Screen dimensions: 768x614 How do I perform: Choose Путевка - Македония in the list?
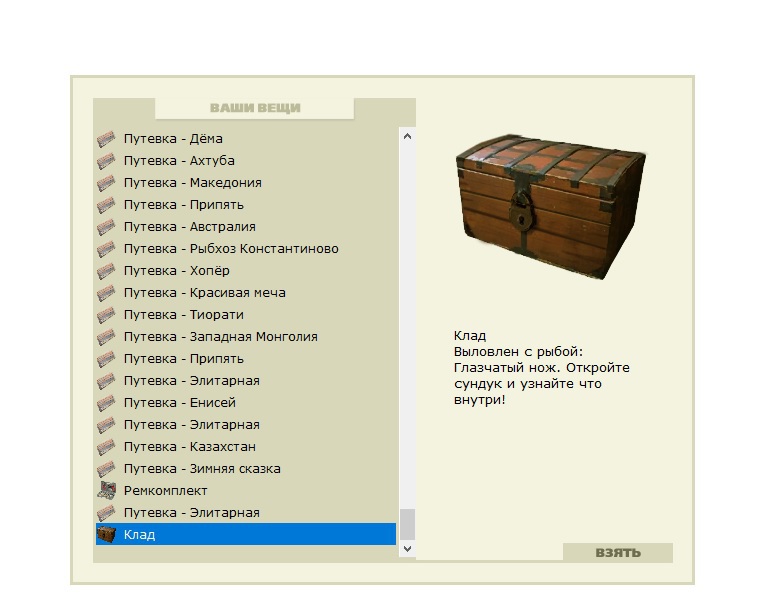246,183
